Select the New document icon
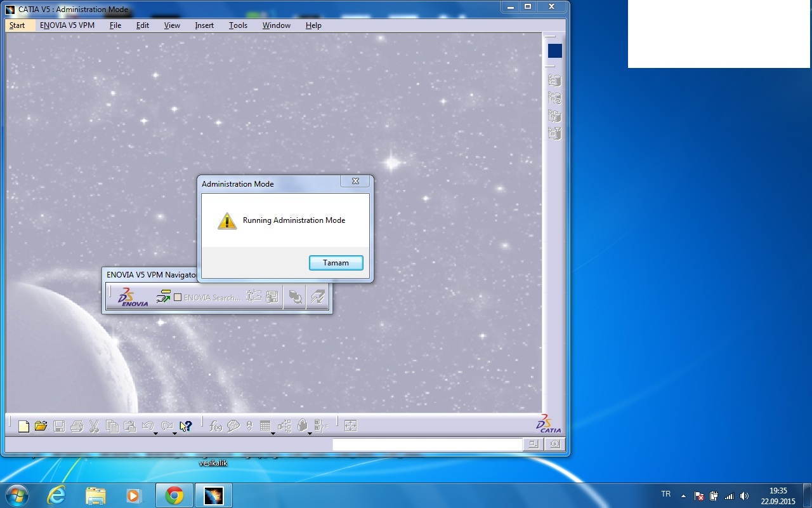Screen dimensions: 812x508 [x=23, y=425]
